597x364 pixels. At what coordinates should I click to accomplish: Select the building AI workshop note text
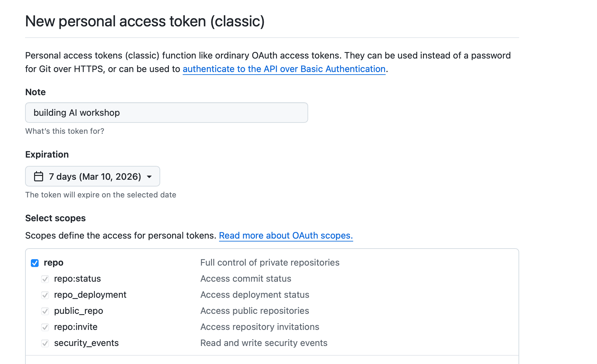pos(77,113)
